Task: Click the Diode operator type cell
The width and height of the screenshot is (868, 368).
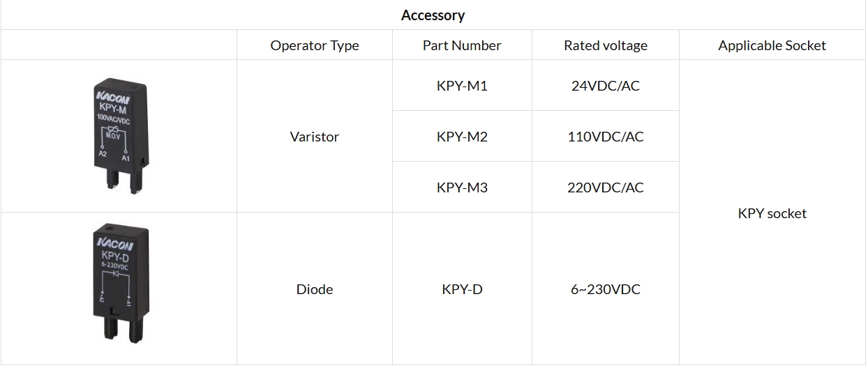Action: (x=315, y=289)
